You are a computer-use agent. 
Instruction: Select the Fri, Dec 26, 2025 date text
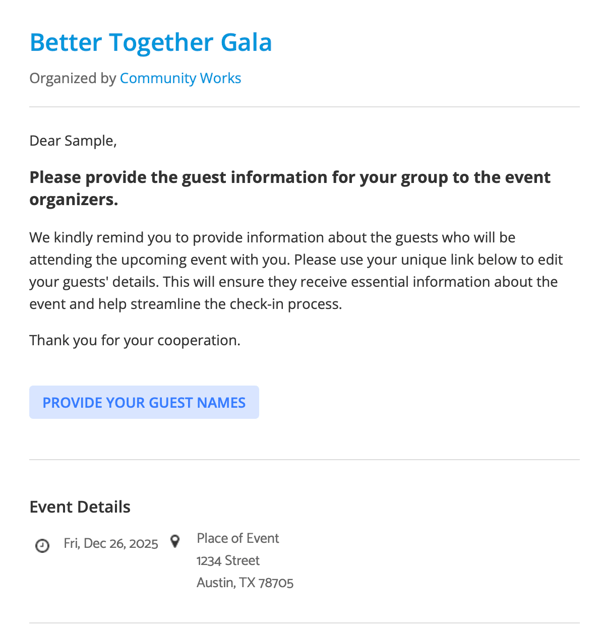[111, 544]
